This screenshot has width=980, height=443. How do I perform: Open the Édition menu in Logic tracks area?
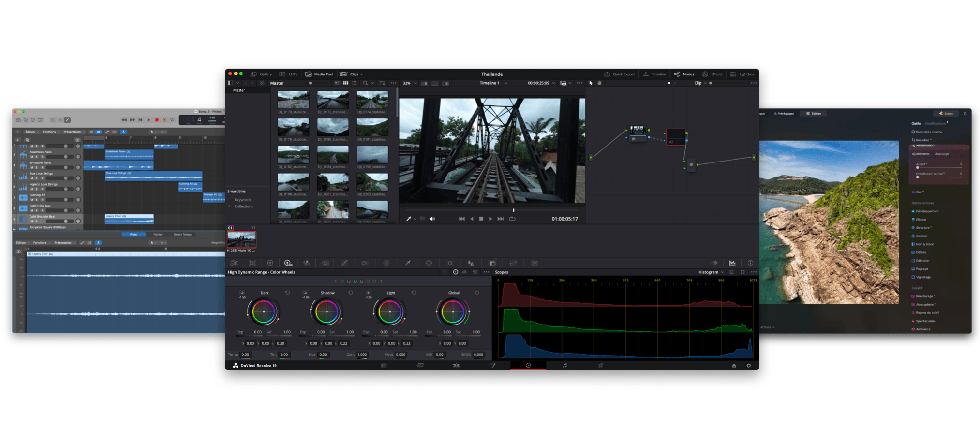pyautogui.click(x=31, y=132)
